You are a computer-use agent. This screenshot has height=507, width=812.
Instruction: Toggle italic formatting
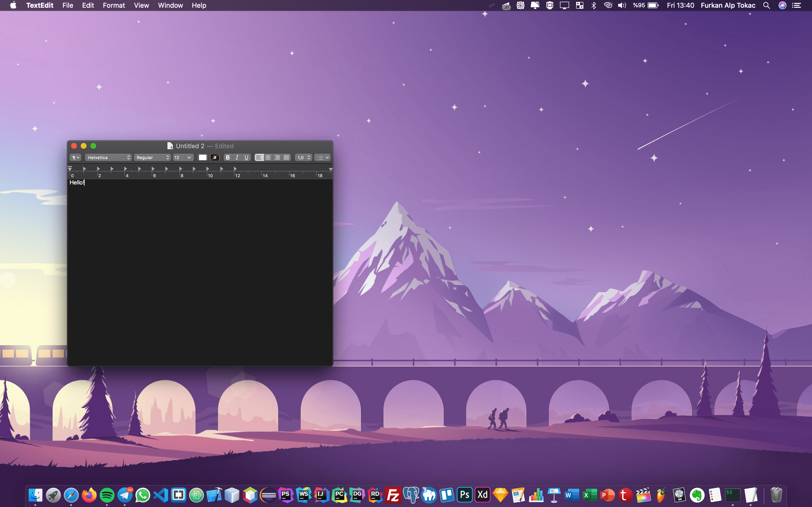(237, 158)
